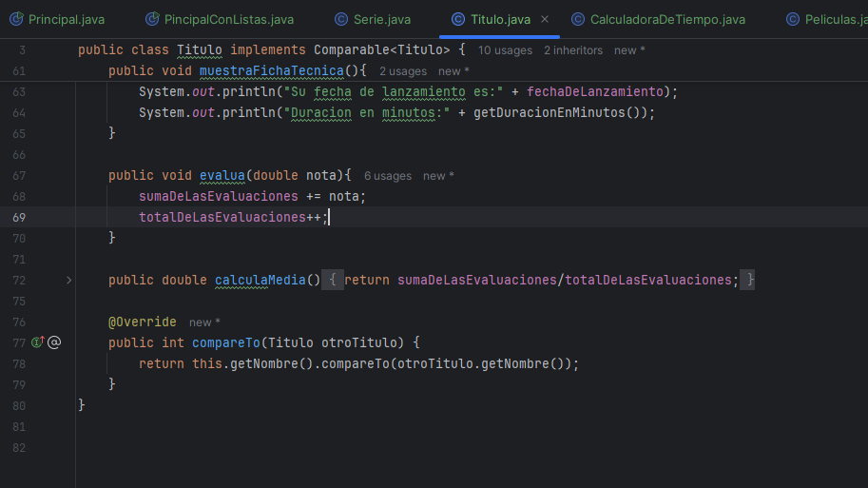The height and width of the screenshot is (488, 868).
Task: Click the CalculadoraDeTiempo.java class icon
Action: tap(578, 19)
